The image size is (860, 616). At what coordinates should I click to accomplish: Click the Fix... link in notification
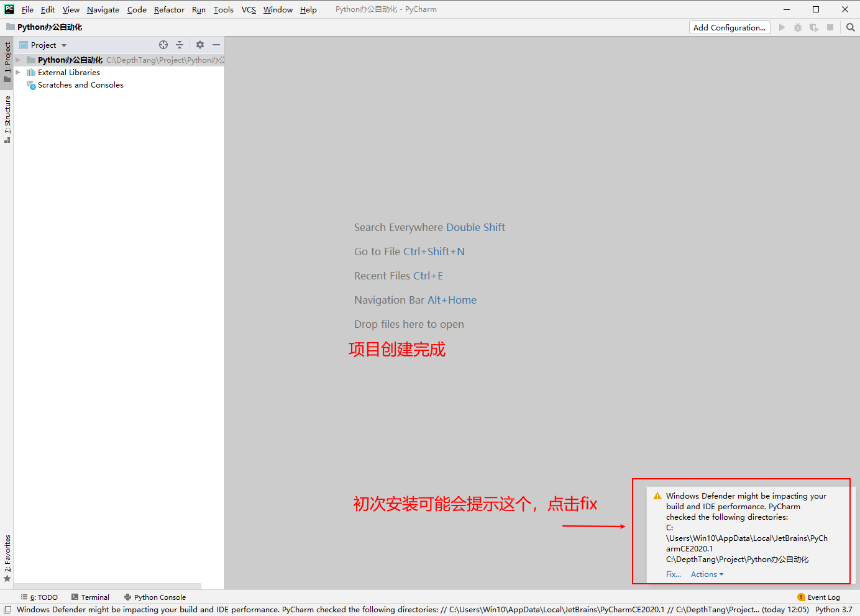[674, 574]
